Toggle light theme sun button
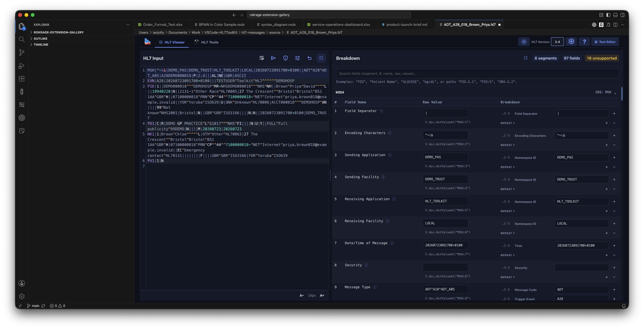The image size is (644, 329). [524, 42]
